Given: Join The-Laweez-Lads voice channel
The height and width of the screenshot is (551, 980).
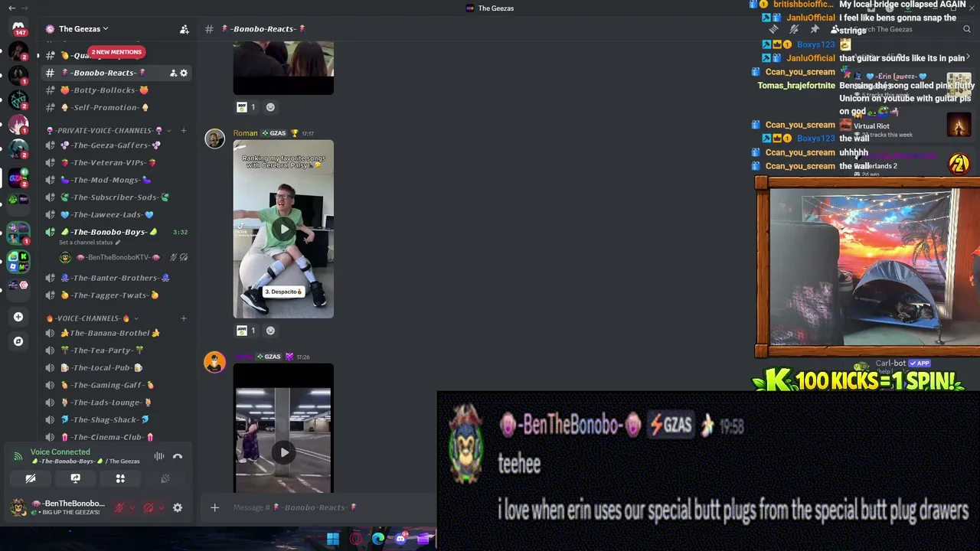Looking at the screenshot, I should coord(116,215).
